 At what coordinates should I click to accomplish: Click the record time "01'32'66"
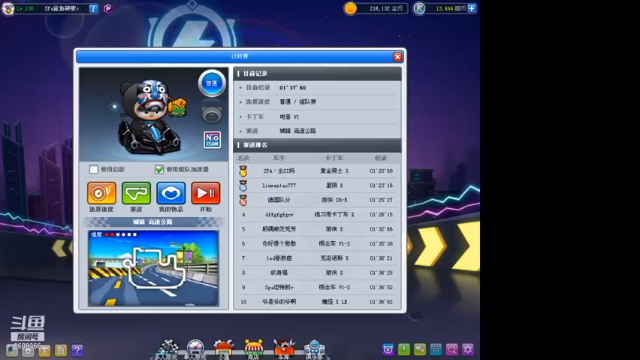(381, 229)
